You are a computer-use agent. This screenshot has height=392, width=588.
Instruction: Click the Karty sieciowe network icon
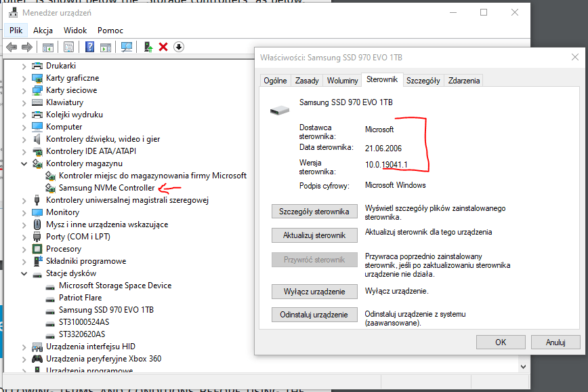(x=37, y=90)
